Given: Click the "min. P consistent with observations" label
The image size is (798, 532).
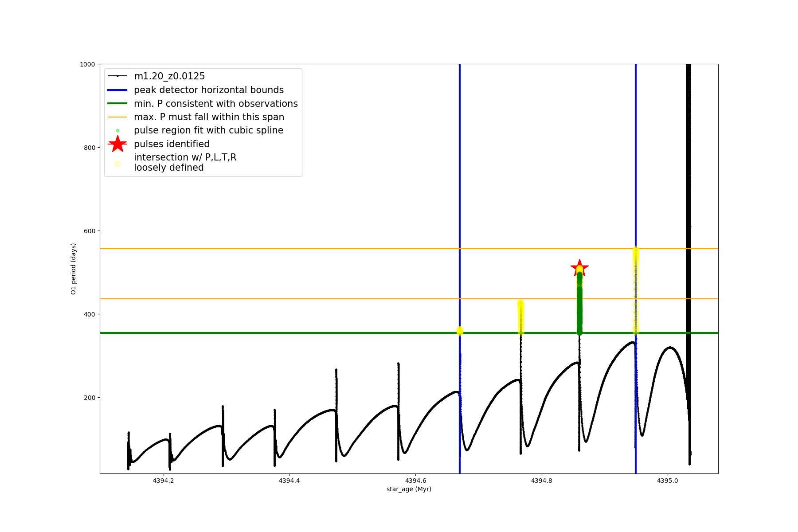Looking at the screenshot, I should [215, 104].
